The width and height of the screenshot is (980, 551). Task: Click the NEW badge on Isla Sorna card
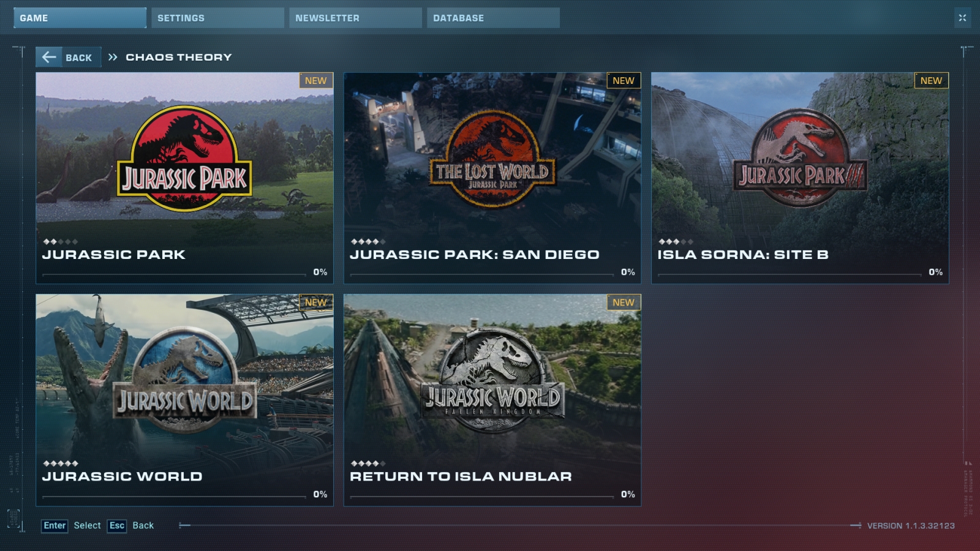(931, 81)
